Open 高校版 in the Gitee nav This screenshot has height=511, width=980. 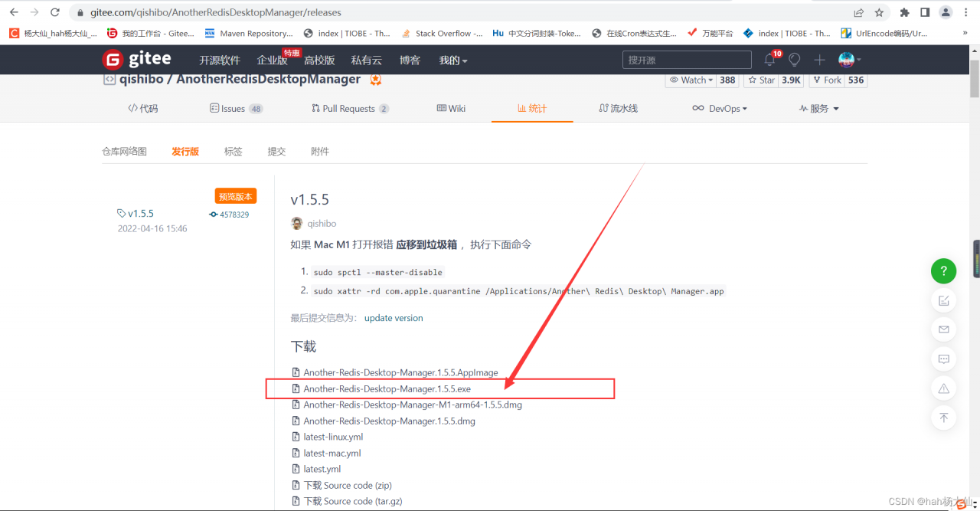pos(319,60)
